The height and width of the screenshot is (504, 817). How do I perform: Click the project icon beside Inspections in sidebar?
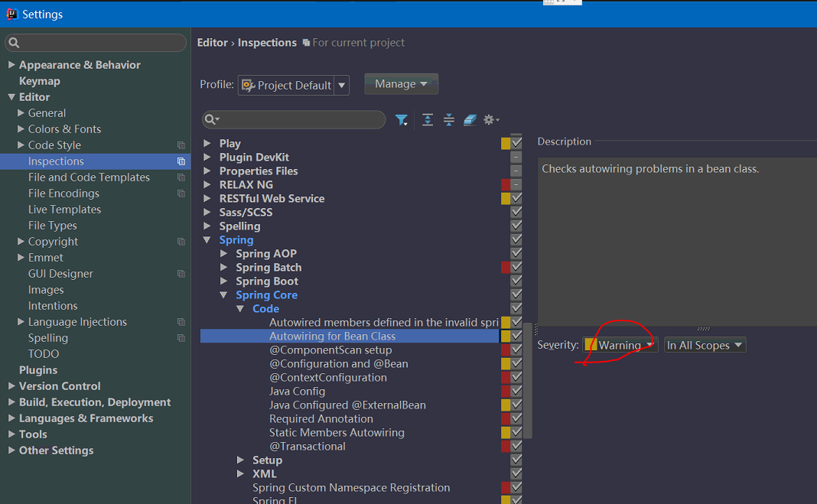tap(181, 161)
